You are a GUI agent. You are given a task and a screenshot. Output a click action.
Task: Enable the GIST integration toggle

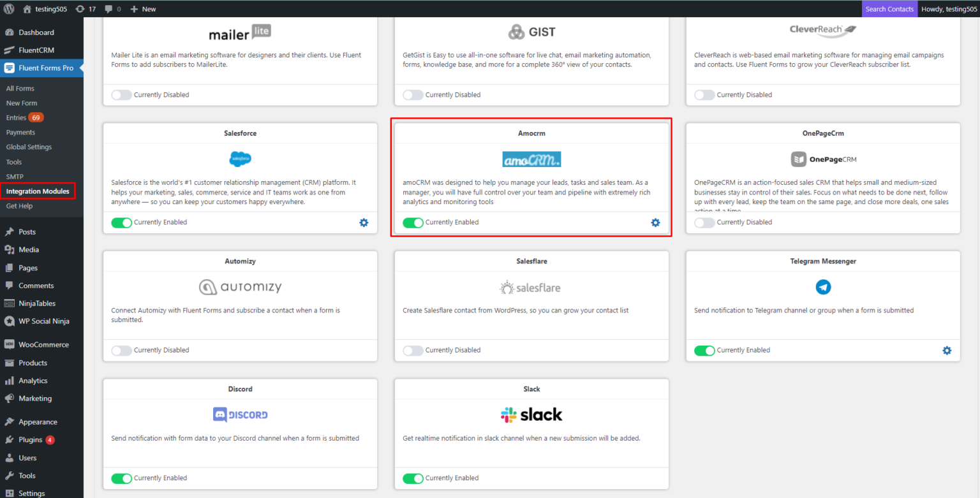click(x=413, y=94)
